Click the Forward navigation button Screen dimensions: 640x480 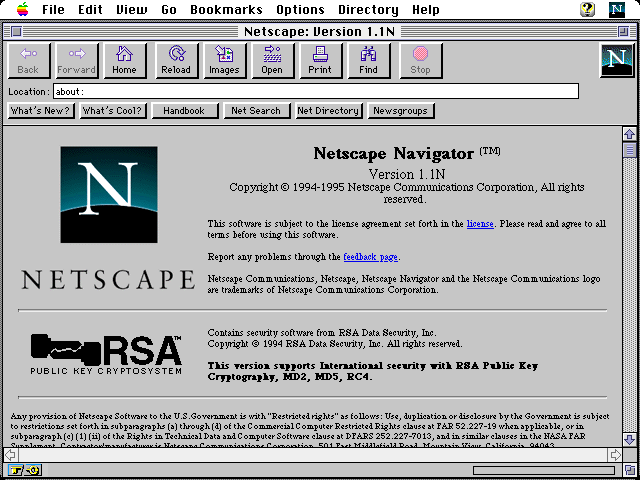point(77,61)
